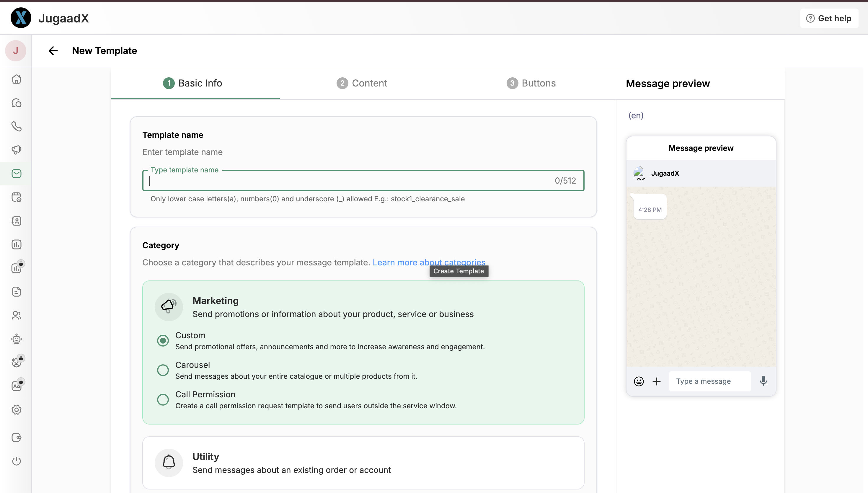Open the home icon in sidebar
Image resolution: width=868 pixels, height=493 pixels.
click(16, 79)
